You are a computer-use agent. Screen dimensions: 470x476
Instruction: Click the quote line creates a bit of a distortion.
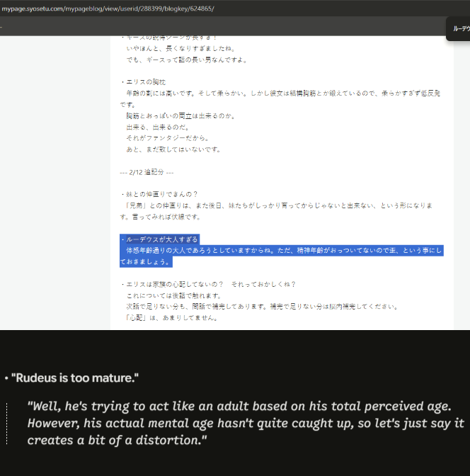pos(117,440)
